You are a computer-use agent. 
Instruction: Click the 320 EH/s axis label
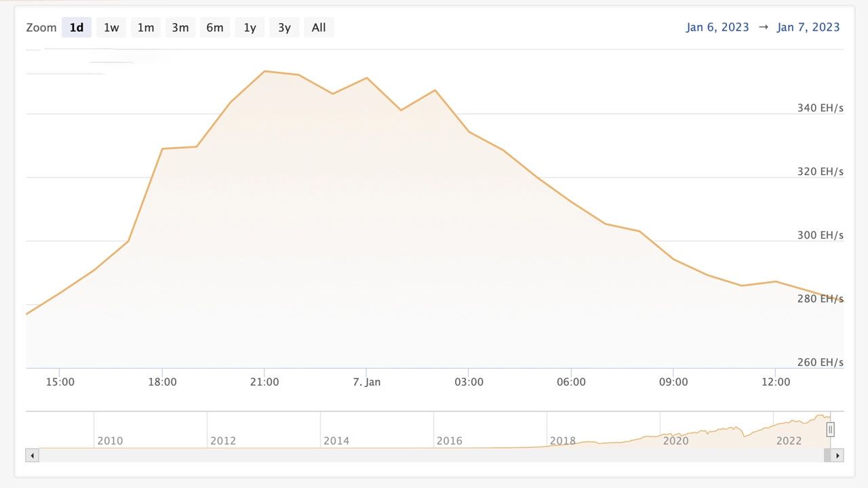pos(821,171)
